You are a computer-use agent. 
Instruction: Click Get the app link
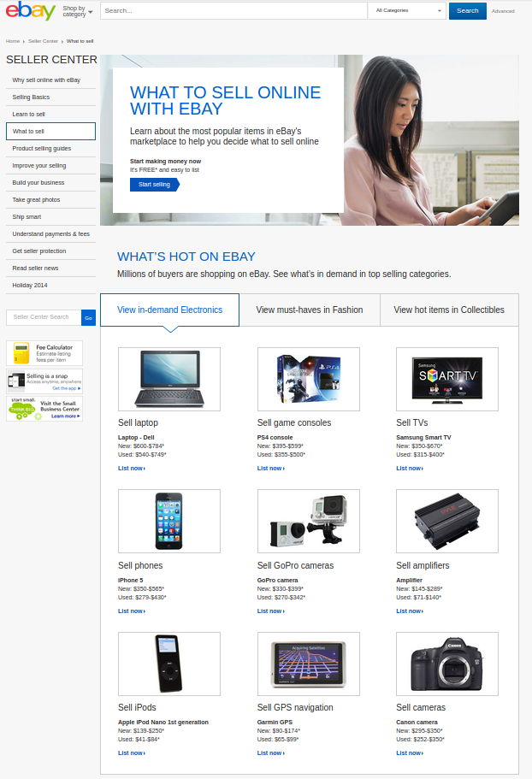click(66, 388)
